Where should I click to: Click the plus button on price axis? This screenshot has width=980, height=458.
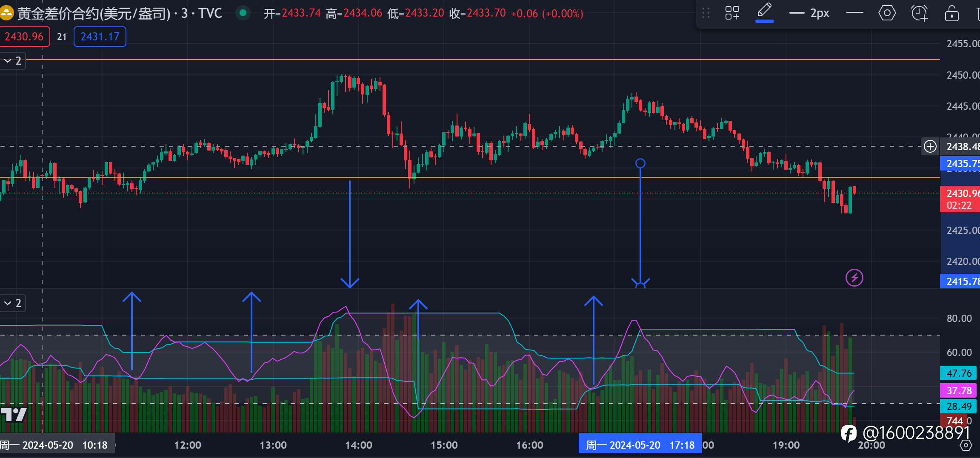click(930, 147)
